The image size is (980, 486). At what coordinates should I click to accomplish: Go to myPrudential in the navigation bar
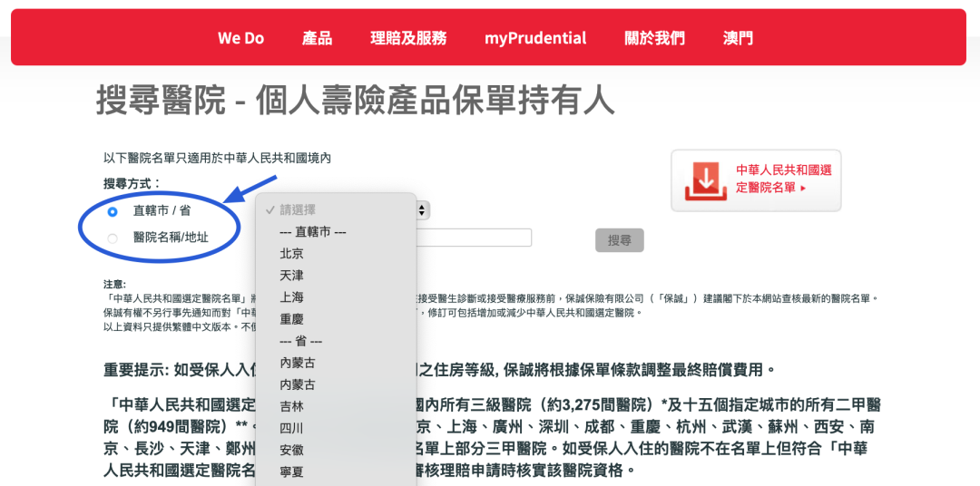click(x=535, y=38)
